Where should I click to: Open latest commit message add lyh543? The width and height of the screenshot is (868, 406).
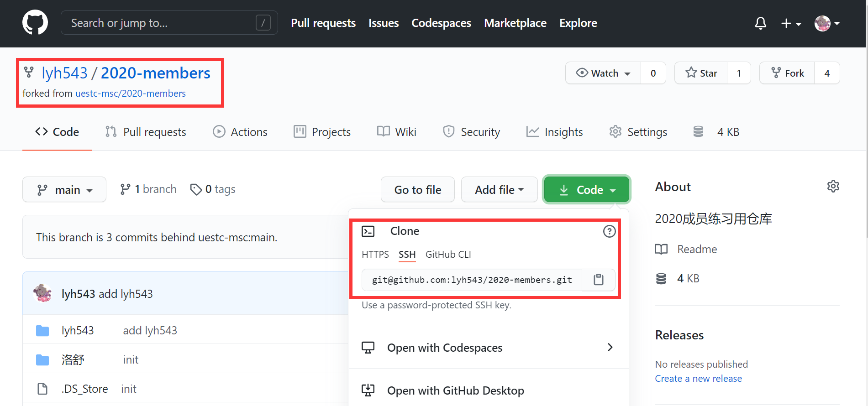(126, 294)
